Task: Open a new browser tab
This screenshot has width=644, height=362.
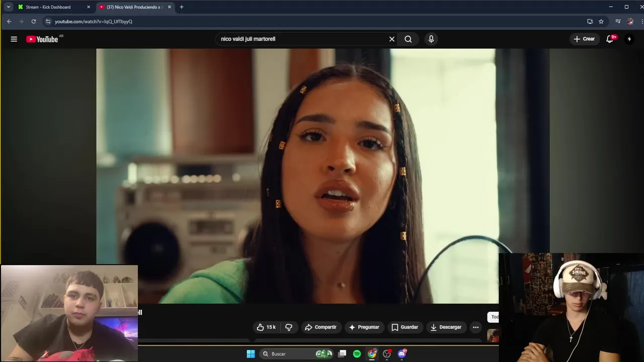Action: 182,7
